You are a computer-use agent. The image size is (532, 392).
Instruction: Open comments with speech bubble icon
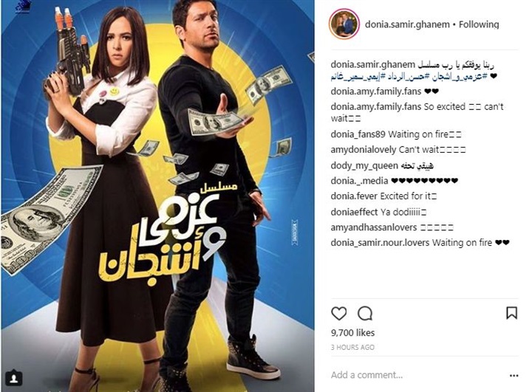point(365,313)
